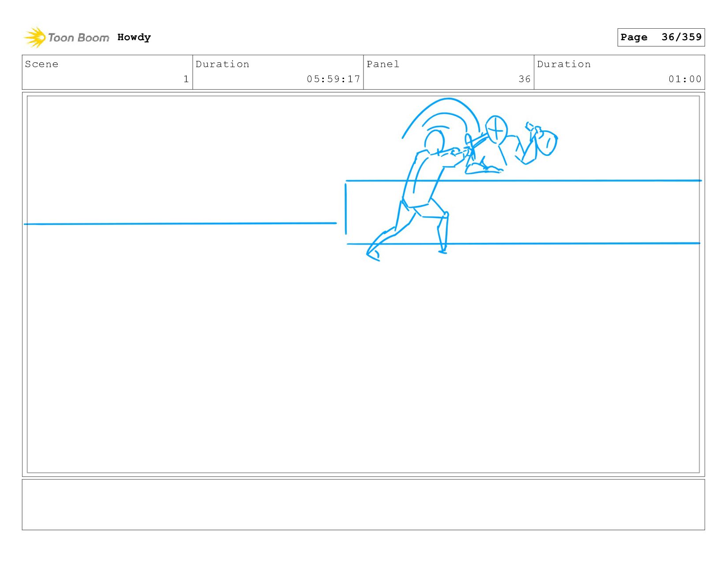Click the "Scene" header label
This screenshot has width=728, height=563.
[x=41, y=64]
